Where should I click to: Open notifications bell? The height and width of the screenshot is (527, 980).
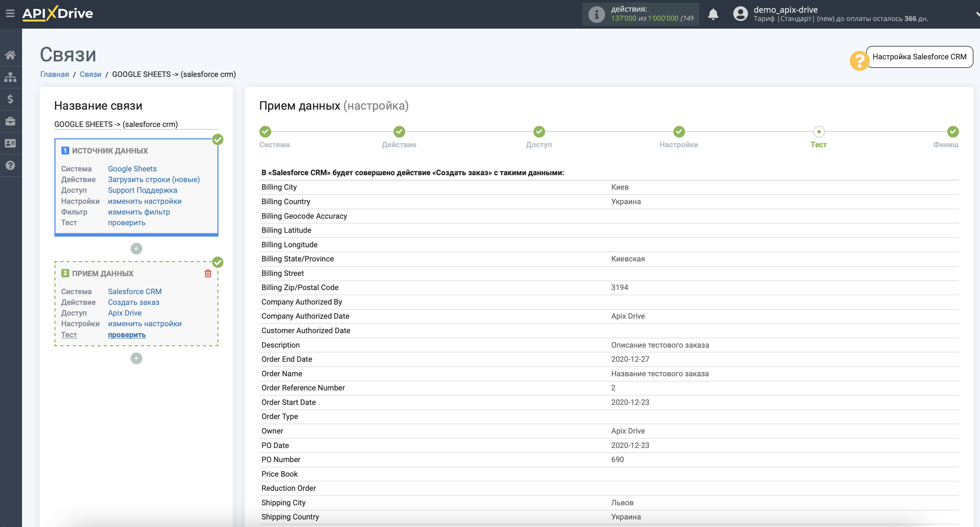click(713, 14)
